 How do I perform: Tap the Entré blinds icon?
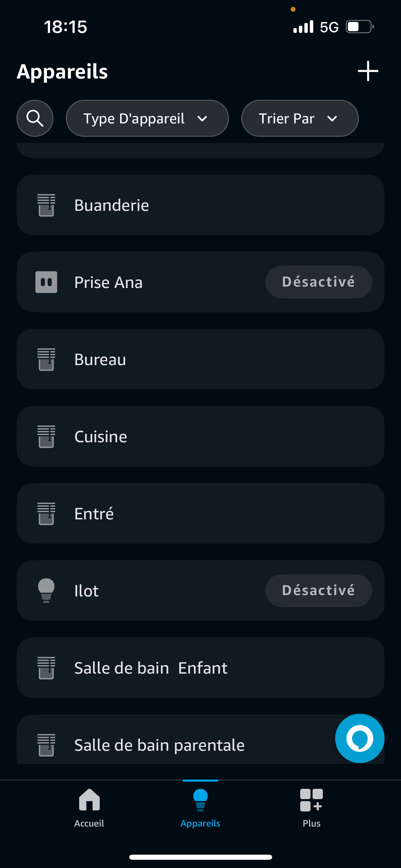pos(46,514)
